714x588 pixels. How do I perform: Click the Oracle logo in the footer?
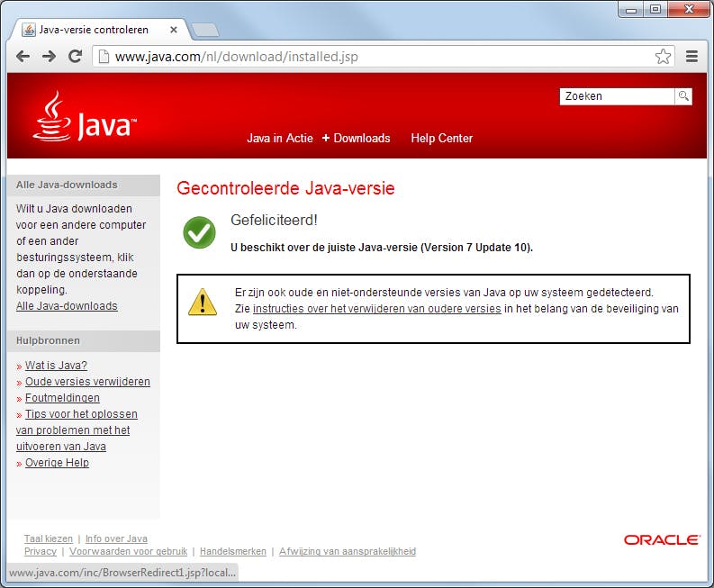coord(662,539)
